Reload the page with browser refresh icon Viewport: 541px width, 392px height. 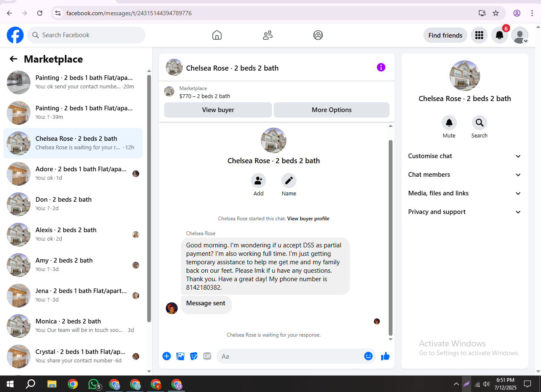[40, 13]
